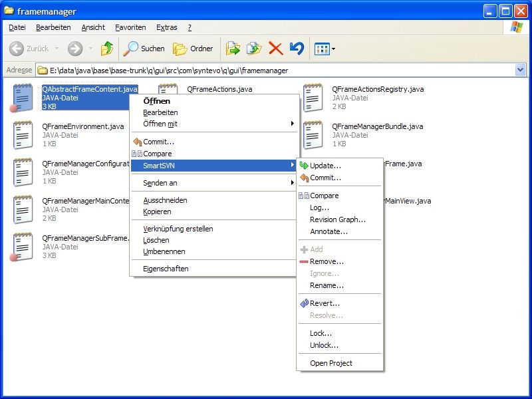Screen dimensions: 532x399
Task: Click the Revert arrow icon in submenu
Action: pos(304,303)
